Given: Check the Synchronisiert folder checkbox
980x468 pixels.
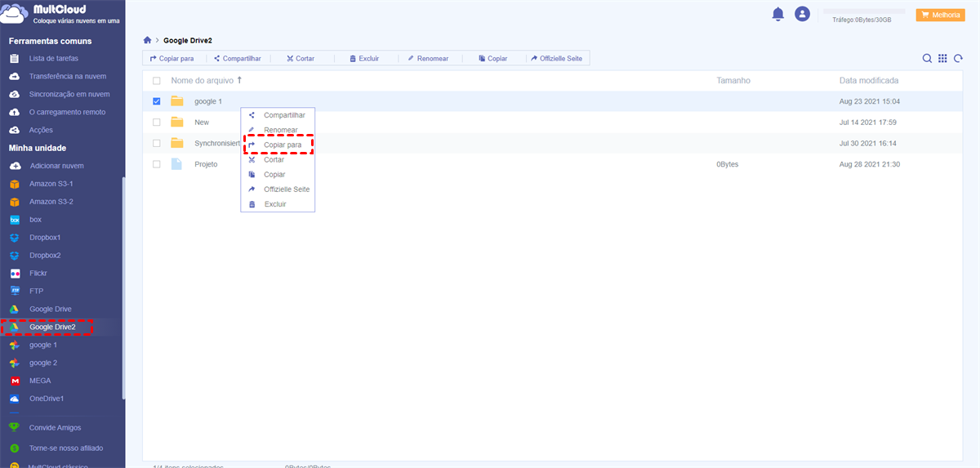Looking at the screenshot, I should [x=157, y=144].
